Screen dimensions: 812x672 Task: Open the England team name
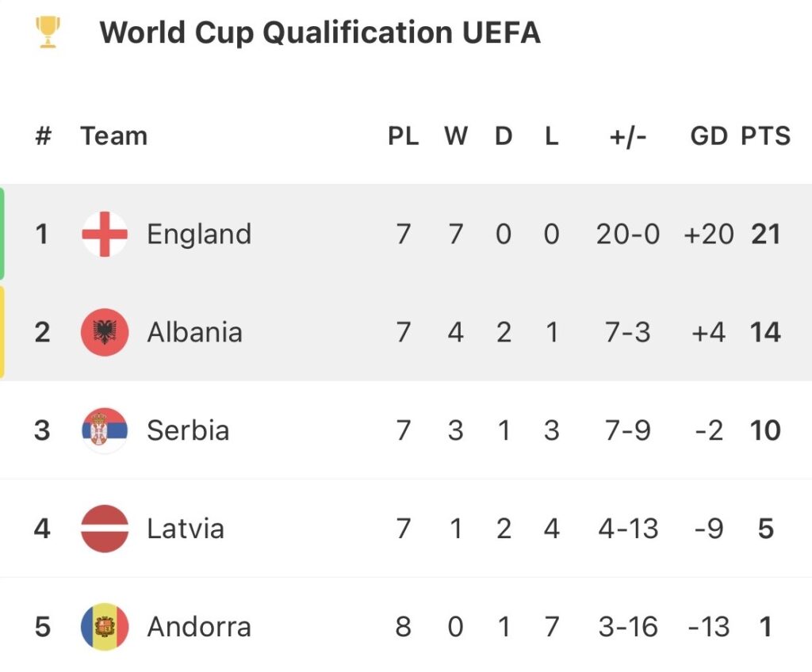click(x=199, y=234)
